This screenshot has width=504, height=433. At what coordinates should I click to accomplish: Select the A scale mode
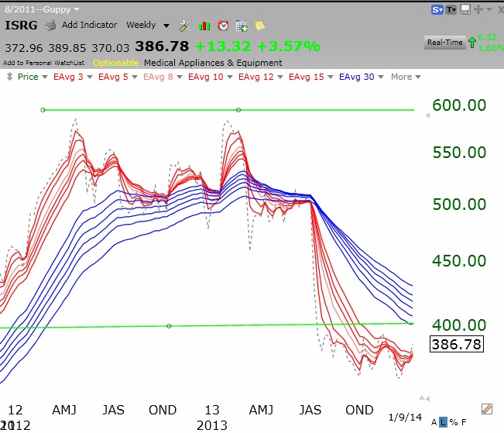pos(434,422)
